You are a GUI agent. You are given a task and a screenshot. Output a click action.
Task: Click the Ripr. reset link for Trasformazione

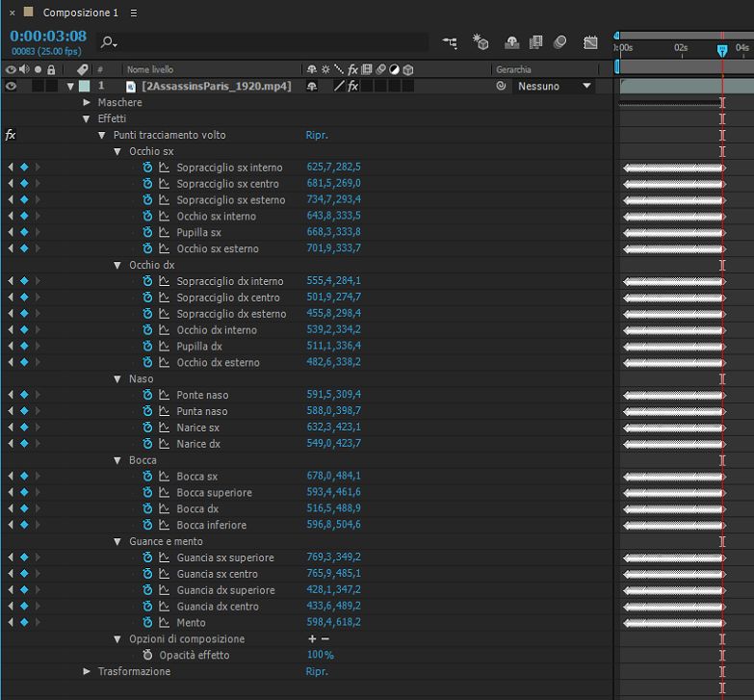pos(317,671)
